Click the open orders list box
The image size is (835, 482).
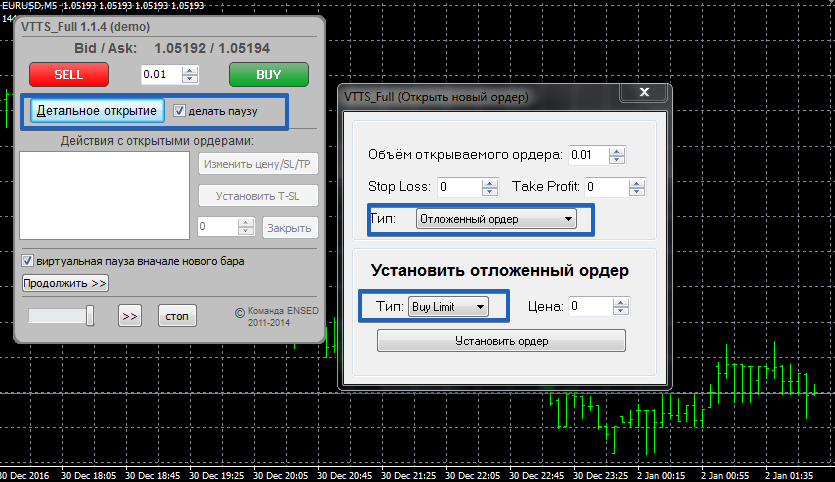104,197
